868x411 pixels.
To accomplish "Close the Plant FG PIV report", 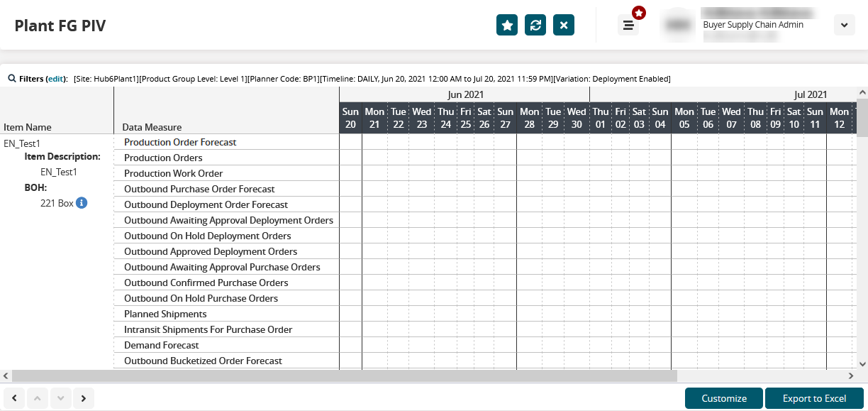I will pos(564,25).
